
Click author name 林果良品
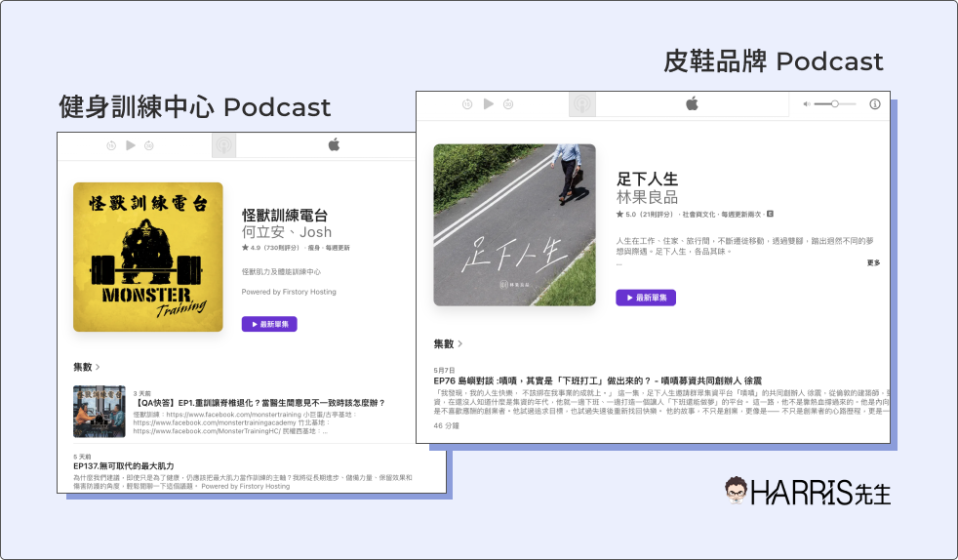[647, 197]
